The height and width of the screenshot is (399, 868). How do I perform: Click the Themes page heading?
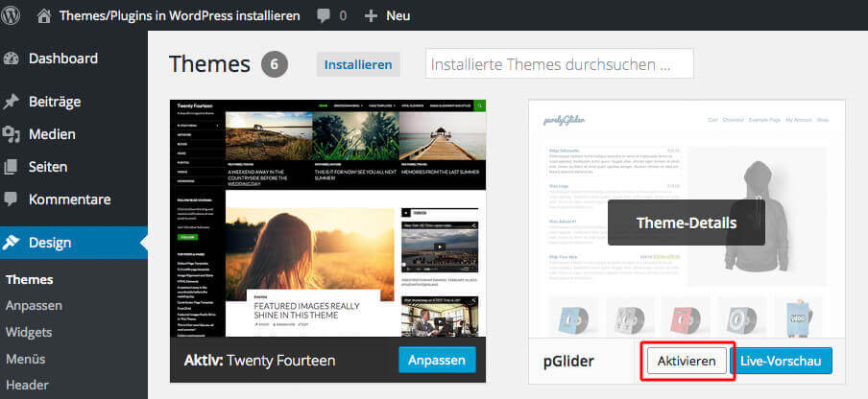[210, 64]
